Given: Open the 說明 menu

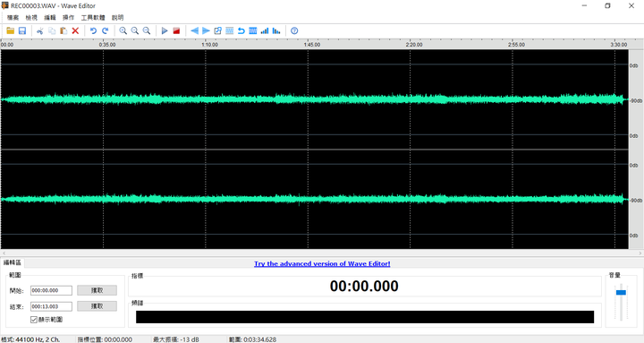Looking at the screenshot, I should (117, 18).
